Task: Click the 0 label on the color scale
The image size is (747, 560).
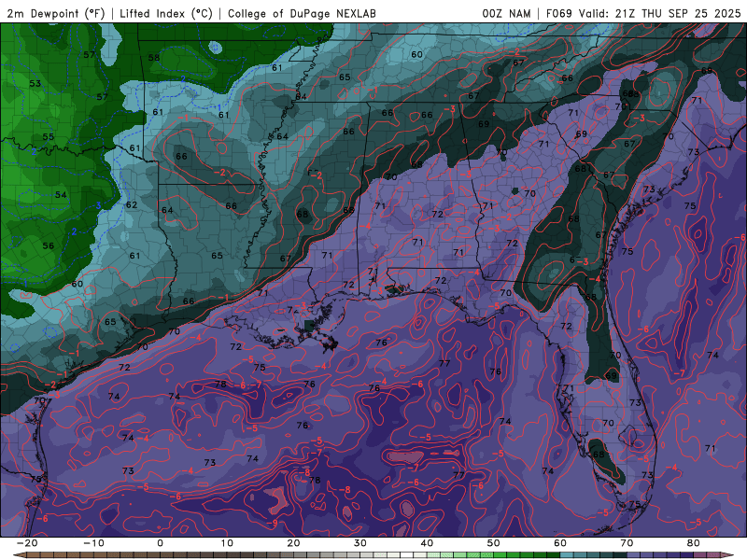Action: pyautogui.click(x=160, y=543)
